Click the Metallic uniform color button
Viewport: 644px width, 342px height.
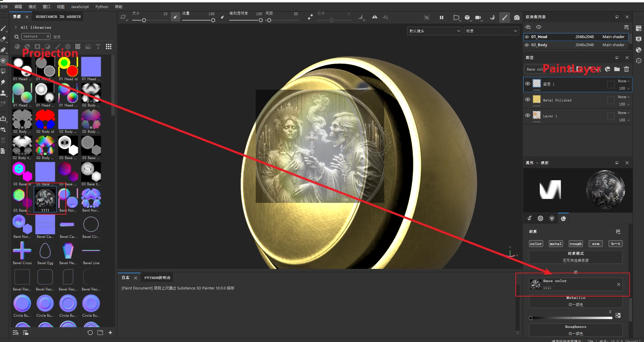tap(576, 301)
